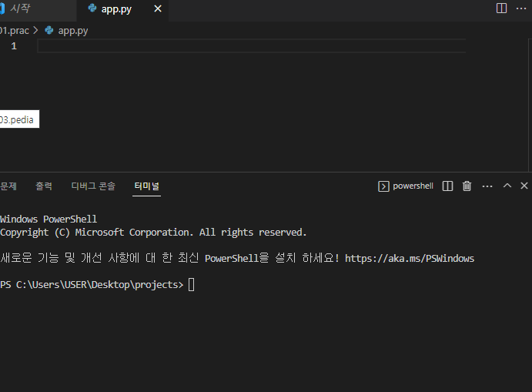Focus the PowerShell prompt input line

point(192,285)
